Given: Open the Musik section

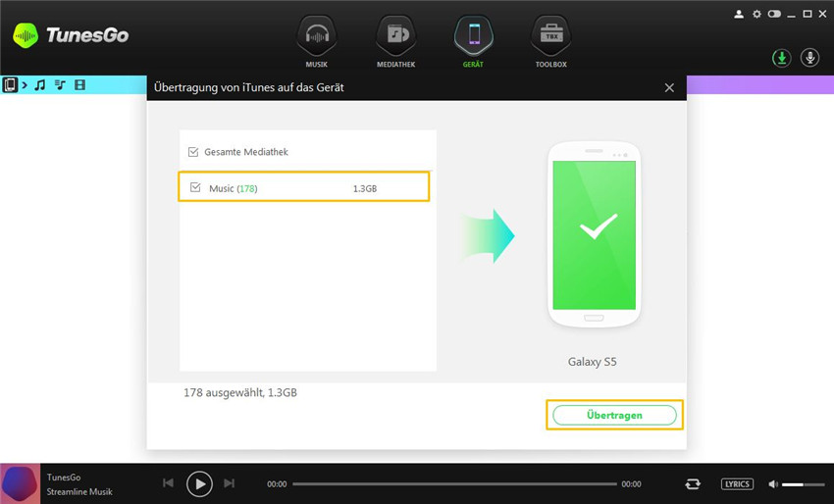Looking at the screenshot, I should [317, 41].
